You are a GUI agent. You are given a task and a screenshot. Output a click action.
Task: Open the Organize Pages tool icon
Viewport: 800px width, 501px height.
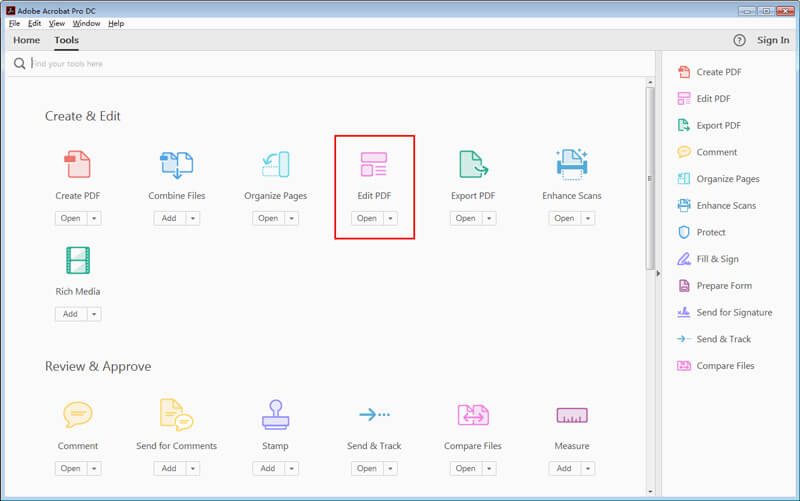click(x=275, y=164)
